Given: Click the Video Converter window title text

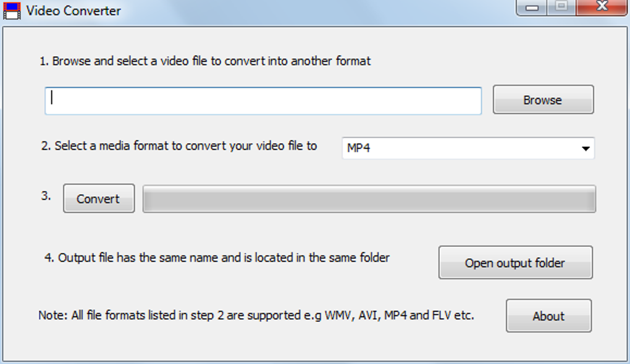Looking at the screenshot, I should click(73, 11).
